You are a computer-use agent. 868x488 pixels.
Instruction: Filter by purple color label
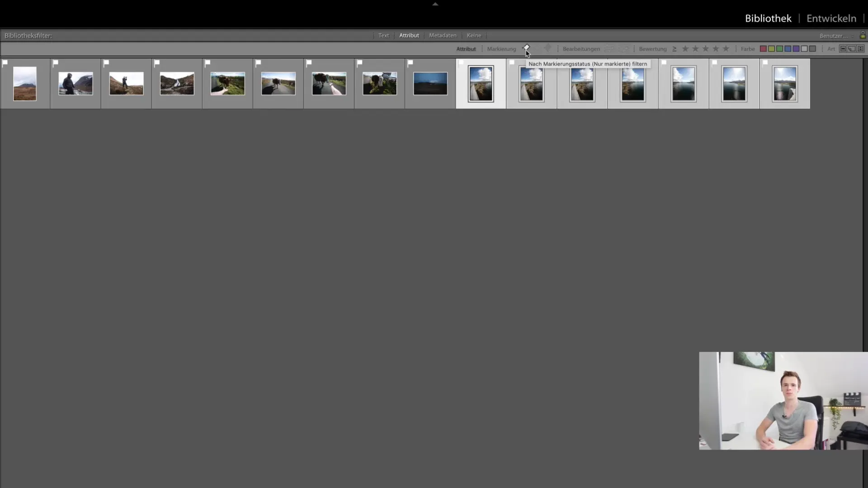[796, 49]
